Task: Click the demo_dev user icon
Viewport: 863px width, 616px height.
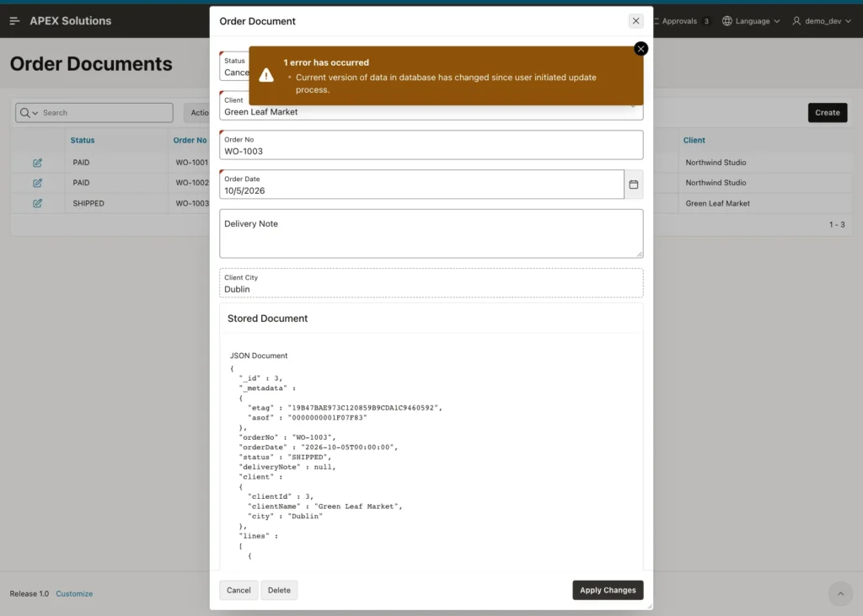Action: click(x=796, y=21)
